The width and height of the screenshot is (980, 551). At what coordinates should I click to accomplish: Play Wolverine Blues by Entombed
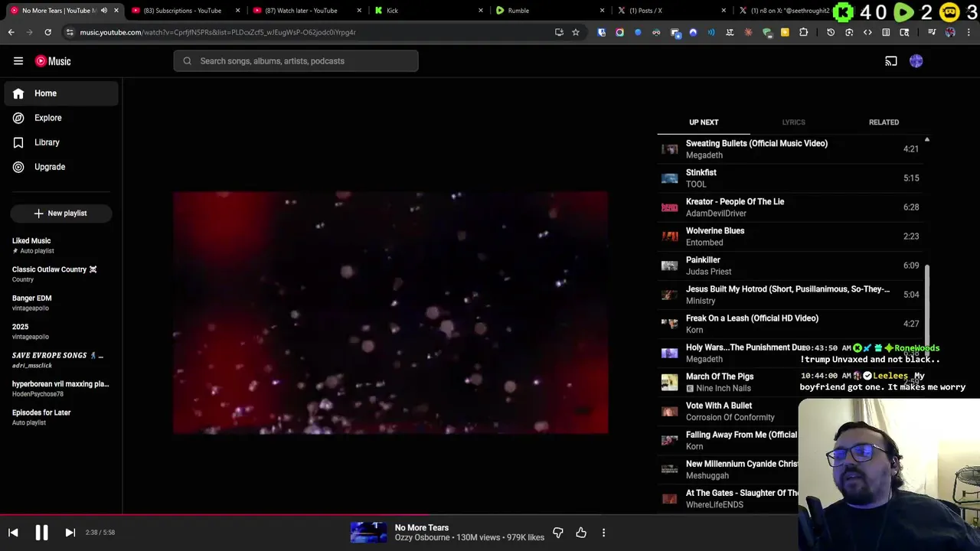pos(790,236)
